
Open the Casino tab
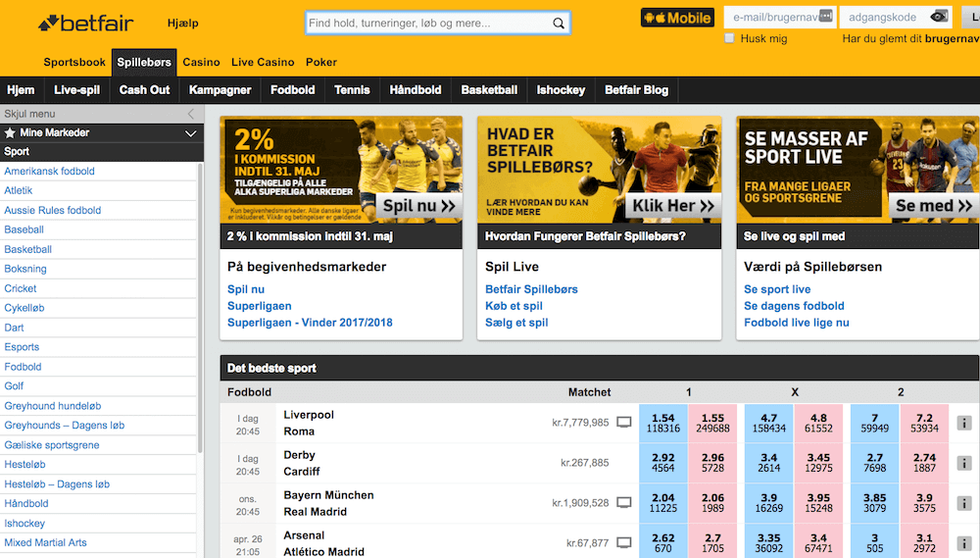[201, 62]
